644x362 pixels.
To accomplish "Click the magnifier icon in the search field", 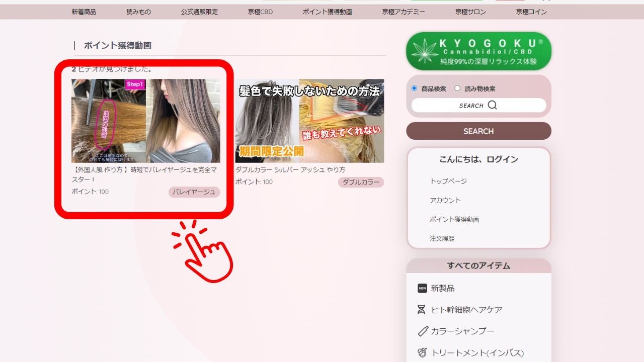I will [x=493, y=105].
